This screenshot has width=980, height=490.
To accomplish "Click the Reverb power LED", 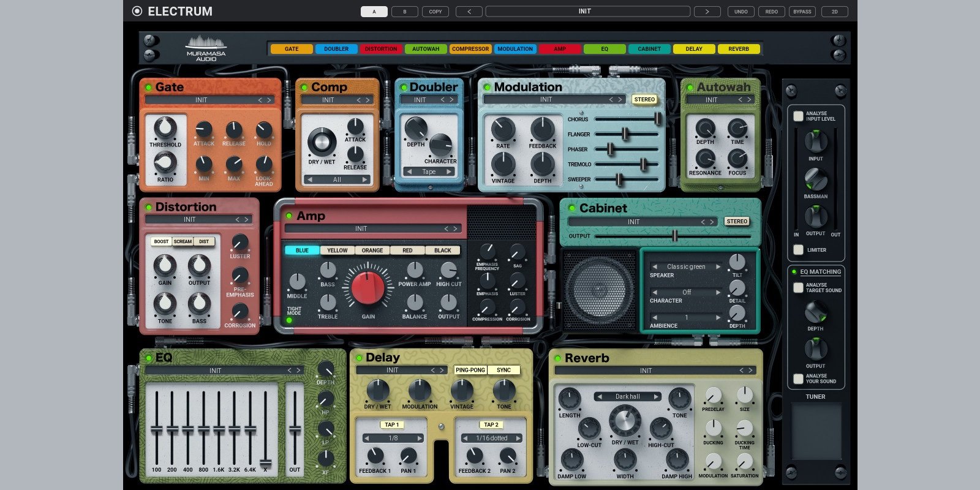I will pyautogui.click(x=557, y=358).
